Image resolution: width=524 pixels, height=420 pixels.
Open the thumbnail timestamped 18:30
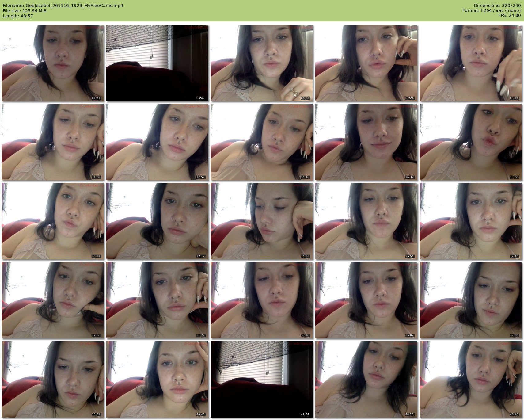[470, 142]
